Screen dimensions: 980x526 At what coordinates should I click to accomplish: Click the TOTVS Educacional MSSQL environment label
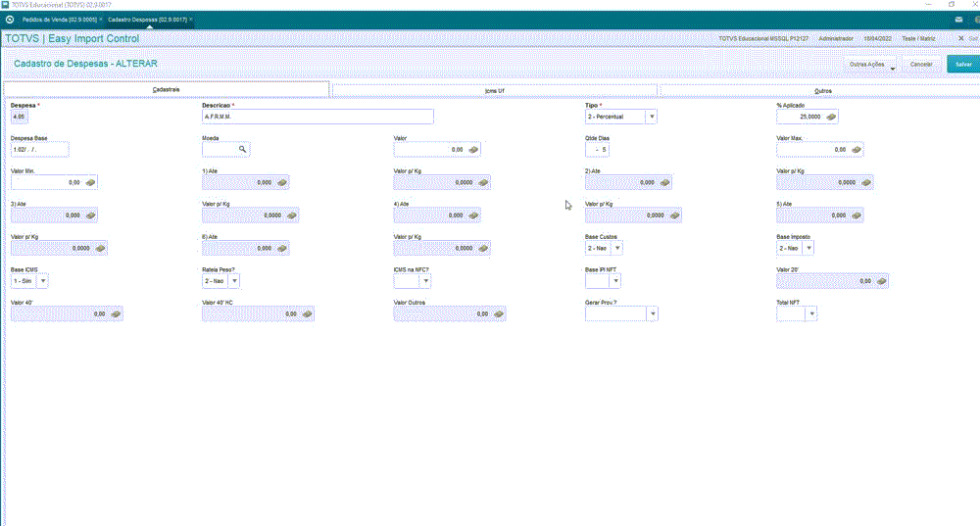pyautogui.click(x=763, y=39)
